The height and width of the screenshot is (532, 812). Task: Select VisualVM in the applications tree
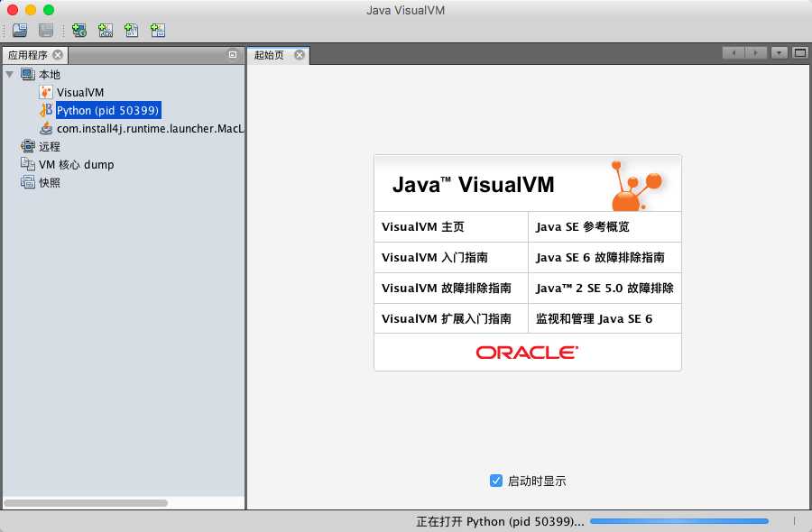80,92
